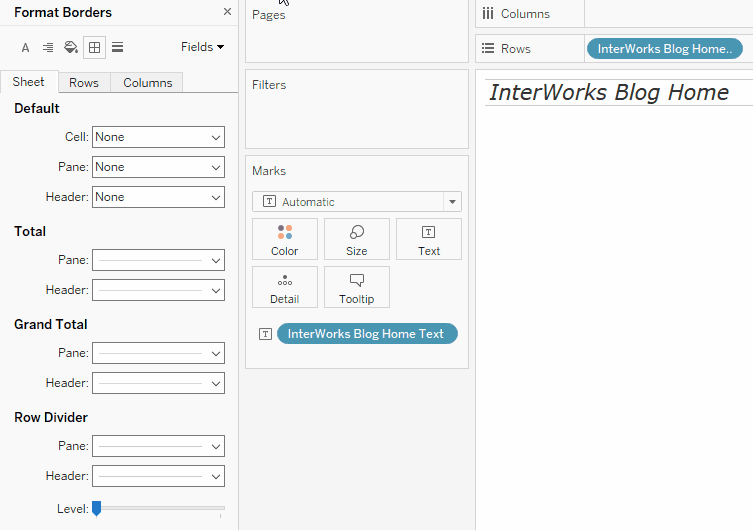
Task: Open the Default Cell border dropdown
Action: 158,137
